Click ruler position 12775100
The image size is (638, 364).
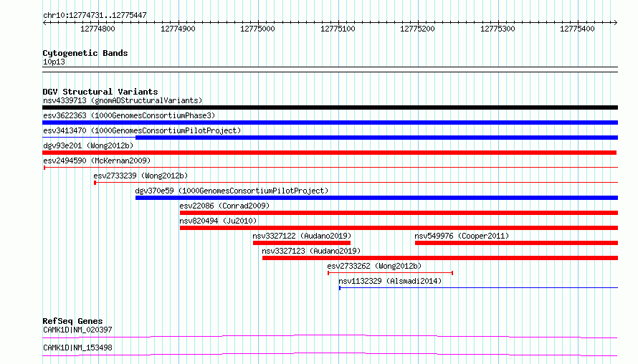click(x=338, y=29)
